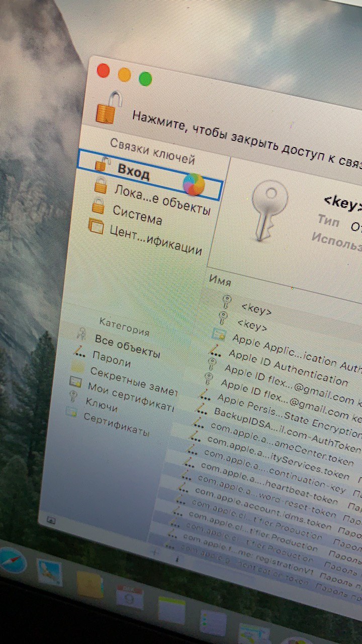The width and height of the screenshot is (362, 644).
Task: Click the certificate icon beside Сертификаты
Action: point(71,413)
